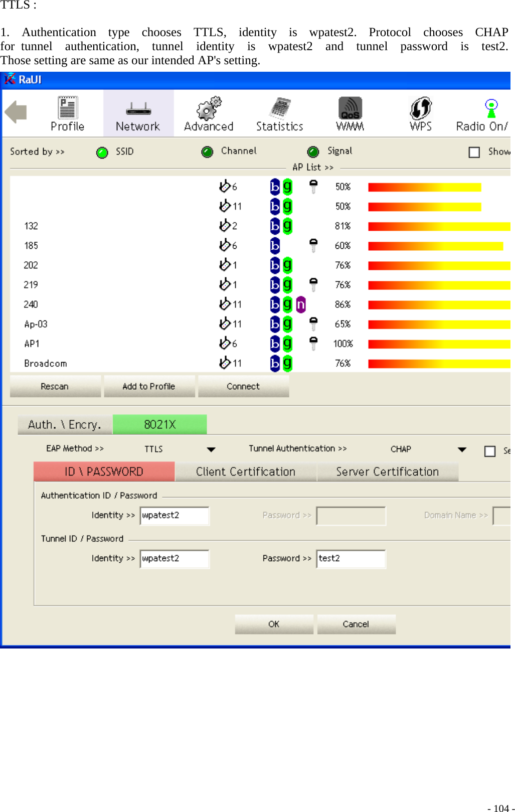
Task: Open the EAP Method TTLS dropdown
Action: (x=211, y=449)
